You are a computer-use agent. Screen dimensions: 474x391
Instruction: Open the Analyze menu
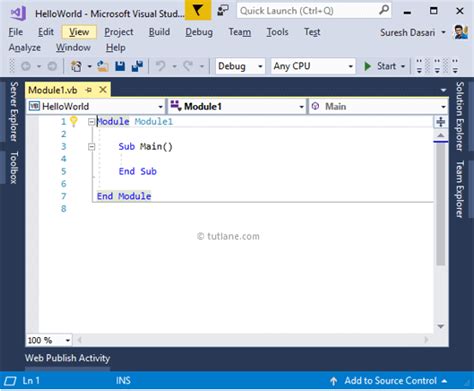[25, 48]
